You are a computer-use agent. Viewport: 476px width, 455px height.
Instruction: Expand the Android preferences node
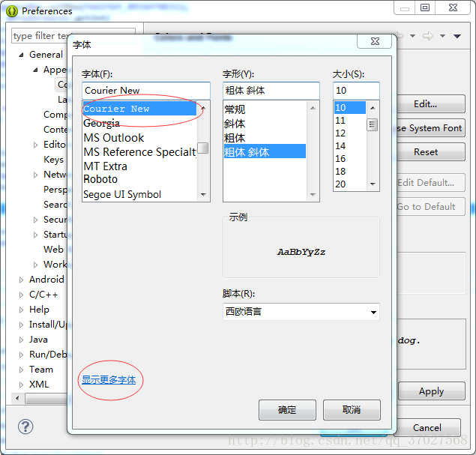(x=21, y=280)
